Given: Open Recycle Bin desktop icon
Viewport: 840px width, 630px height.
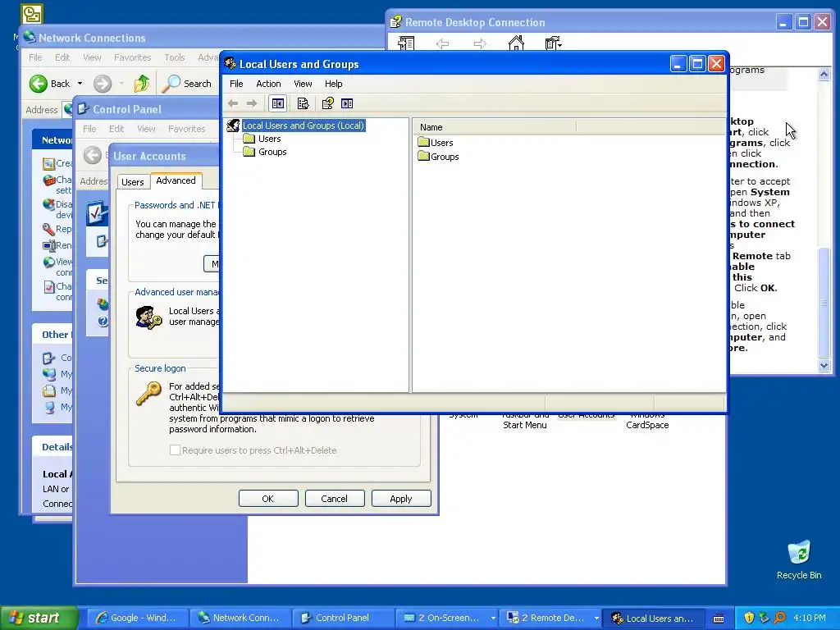Looking at the screenshot, I should 799,559.
